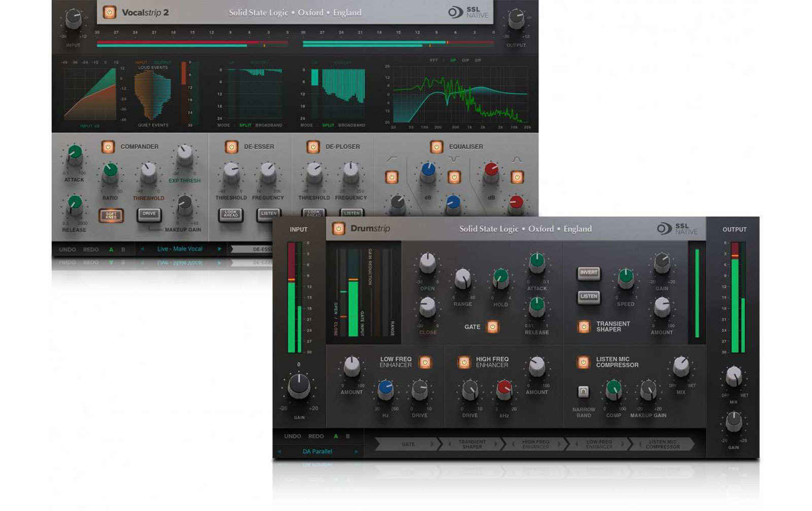Click the notch filter shape icon in Equaliser

[454, 159]
